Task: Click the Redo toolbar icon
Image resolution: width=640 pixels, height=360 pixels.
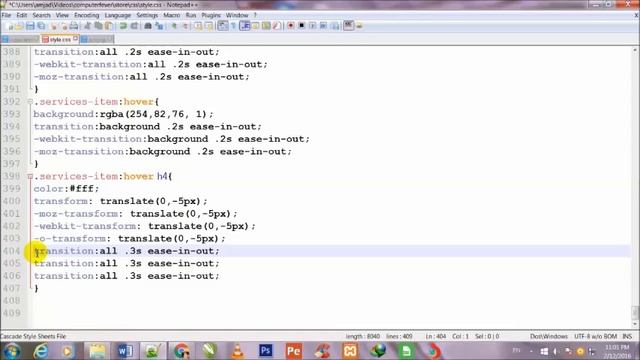Action: click(134, 26)
